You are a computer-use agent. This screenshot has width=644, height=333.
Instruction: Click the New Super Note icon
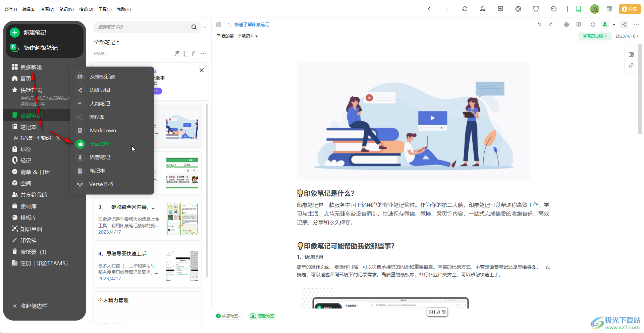point(14,47)
